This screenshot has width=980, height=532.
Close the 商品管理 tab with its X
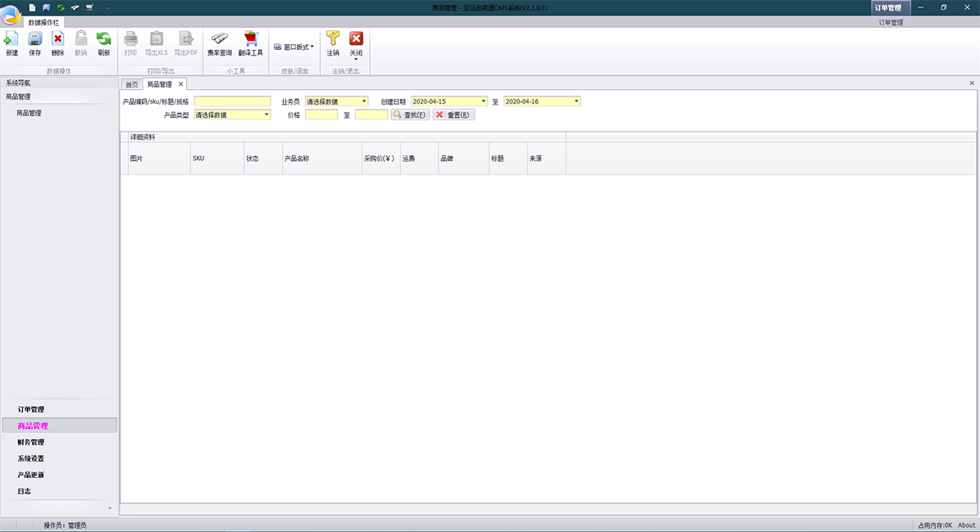point(181,83)
